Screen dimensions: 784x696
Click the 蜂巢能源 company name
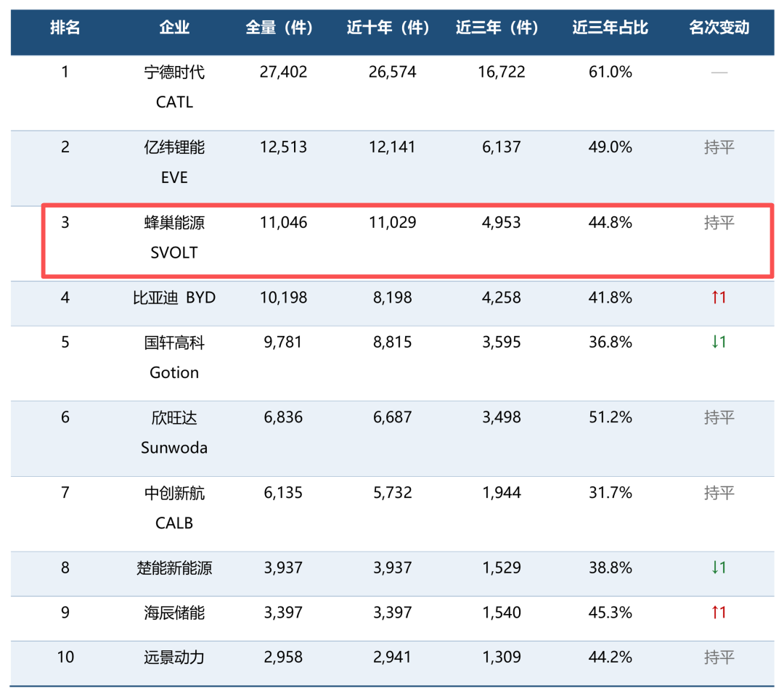[x=174, y=223]
